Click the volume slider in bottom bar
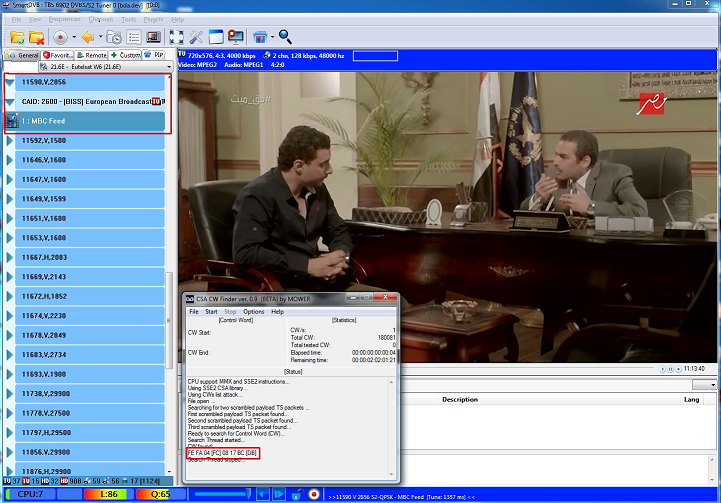 coord(223,494)
